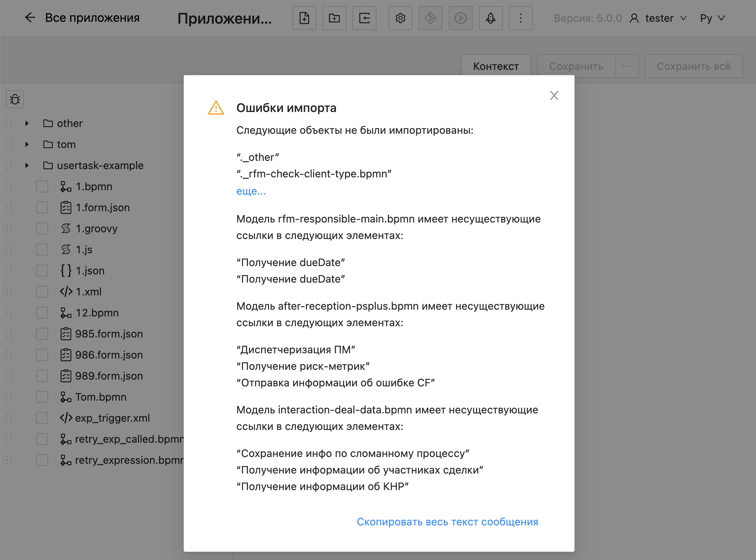Expand the usertask-example folder
This screenshot has width=756, height=560.
click(x=27, y=165)
